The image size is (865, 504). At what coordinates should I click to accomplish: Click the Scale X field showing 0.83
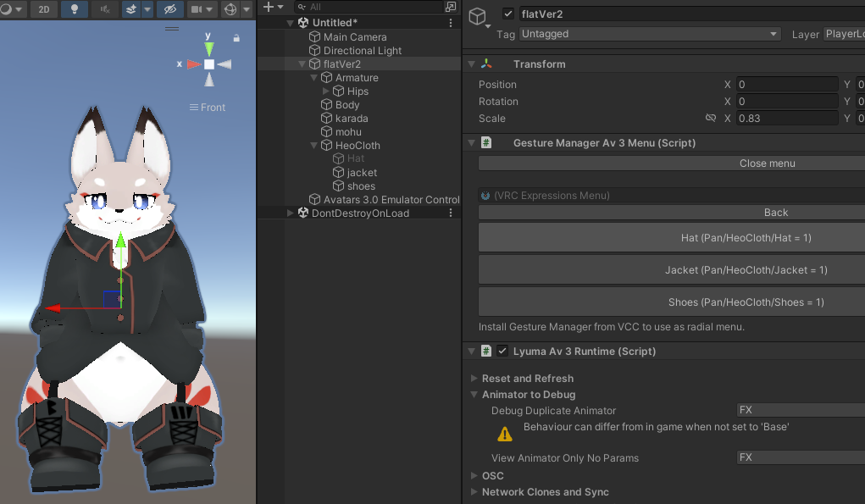click(787, 119)
